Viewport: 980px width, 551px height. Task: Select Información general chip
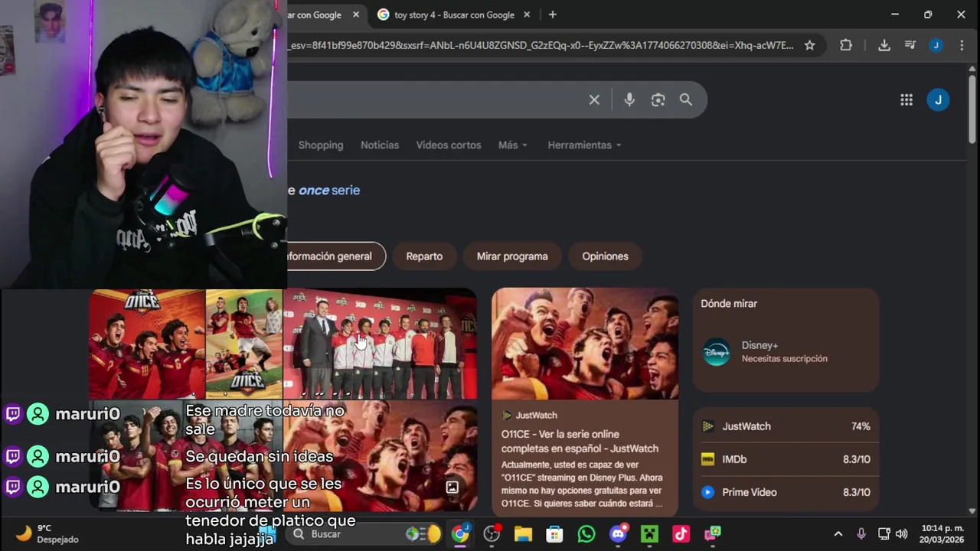click(335, 256)
